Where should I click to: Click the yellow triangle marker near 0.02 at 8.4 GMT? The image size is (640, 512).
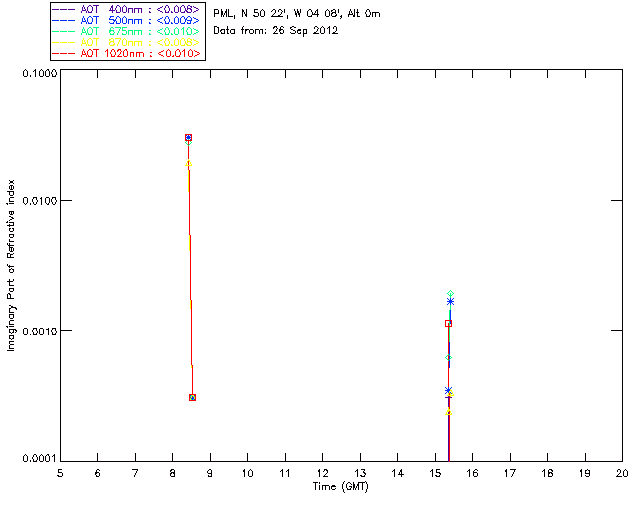(189, 164)
